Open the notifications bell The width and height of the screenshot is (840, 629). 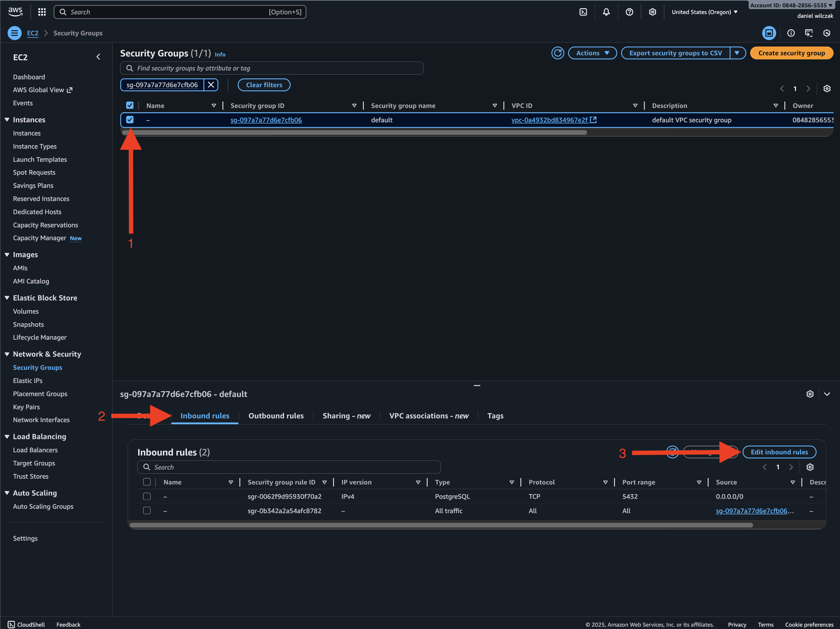[606, 12]
